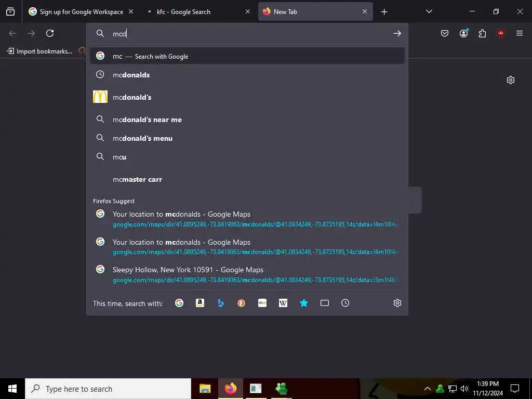Search this time with DuckDuckGo icon
Image resolution: width=532 pixels, height=399 pixels.
pos(241,303)
